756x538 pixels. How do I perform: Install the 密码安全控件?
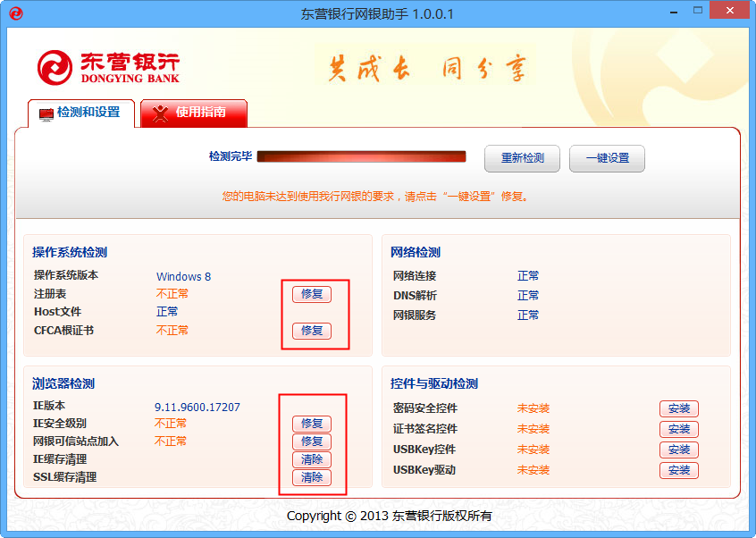(x=679, y=408)
